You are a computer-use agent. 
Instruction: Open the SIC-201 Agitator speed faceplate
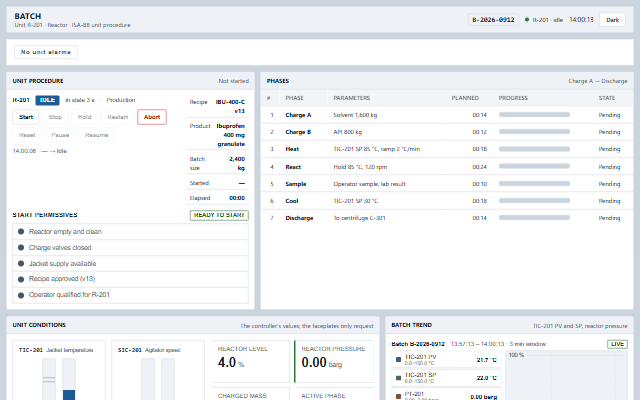pos(158,370)
